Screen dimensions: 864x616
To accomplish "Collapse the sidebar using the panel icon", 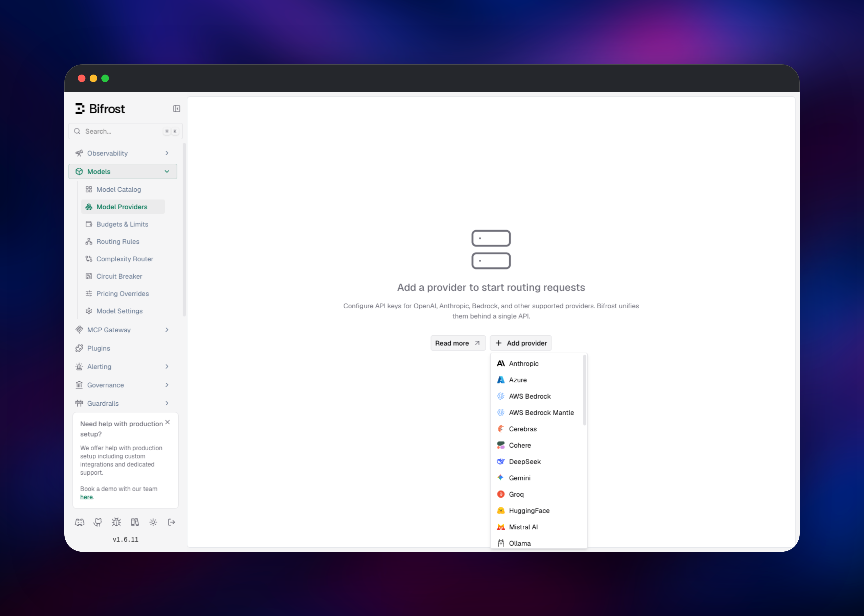I will click(x=176, y=109).
